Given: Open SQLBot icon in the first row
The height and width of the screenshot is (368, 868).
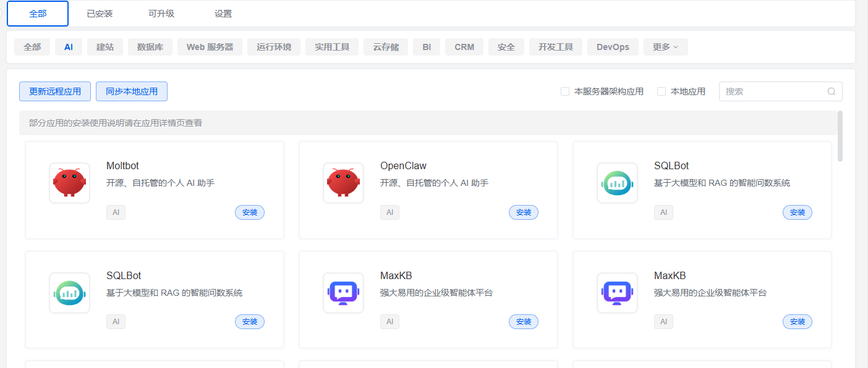Looking at the screenshot, I should 617,183.
